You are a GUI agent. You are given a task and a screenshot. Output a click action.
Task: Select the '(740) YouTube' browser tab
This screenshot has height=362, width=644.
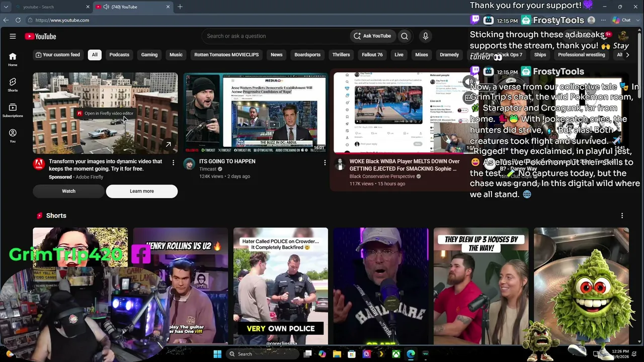click(x=133, y=7)
